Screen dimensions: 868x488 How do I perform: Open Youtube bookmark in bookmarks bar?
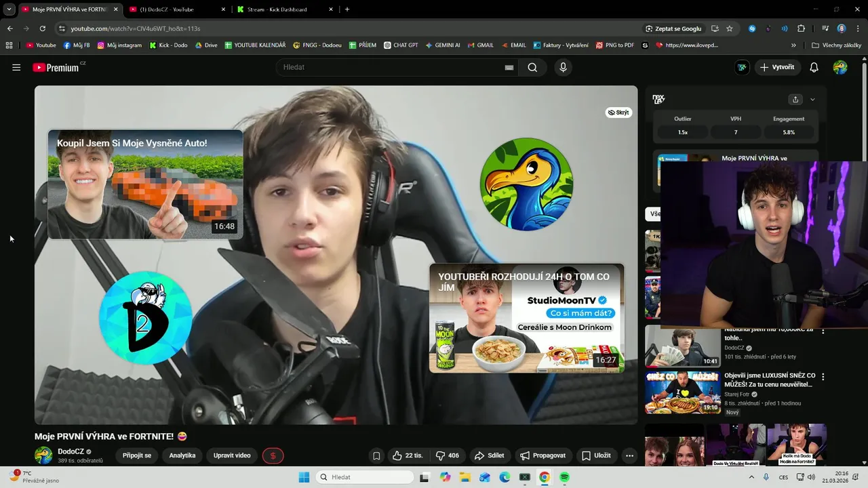click(x=41, y=45)
